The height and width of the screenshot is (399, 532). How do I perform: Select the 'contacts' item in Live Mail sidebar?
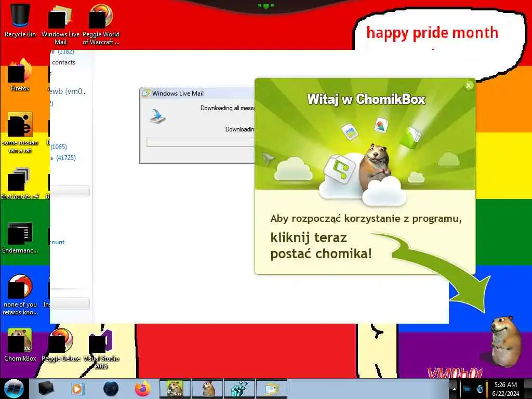(x=63, y=62)
